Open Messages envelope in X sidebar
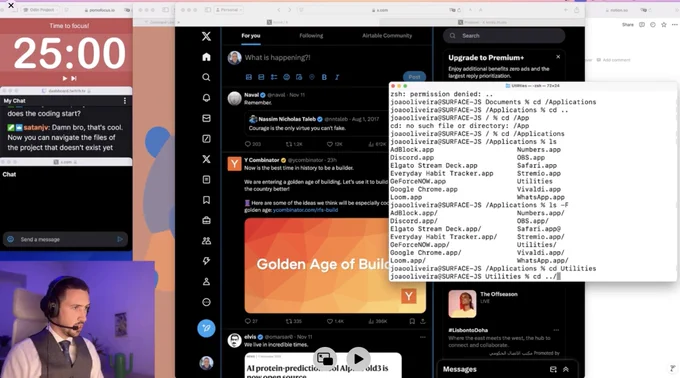Screen dimensions: 680x378 coord(206,118)
